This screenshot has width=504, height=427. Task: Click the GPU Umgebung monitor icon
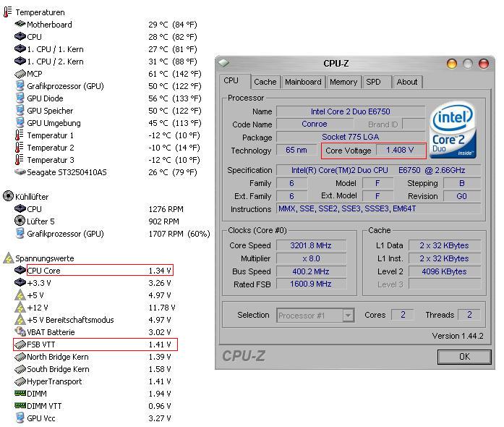point(20,122)
